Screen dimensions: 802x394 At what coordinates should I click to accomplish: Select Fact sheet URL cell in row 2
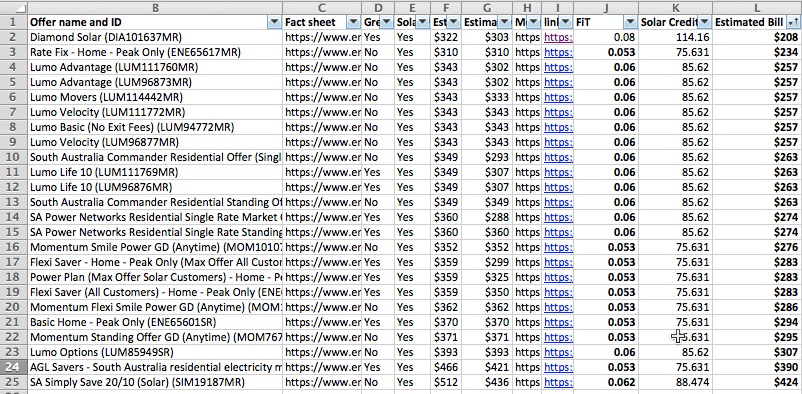322,37
